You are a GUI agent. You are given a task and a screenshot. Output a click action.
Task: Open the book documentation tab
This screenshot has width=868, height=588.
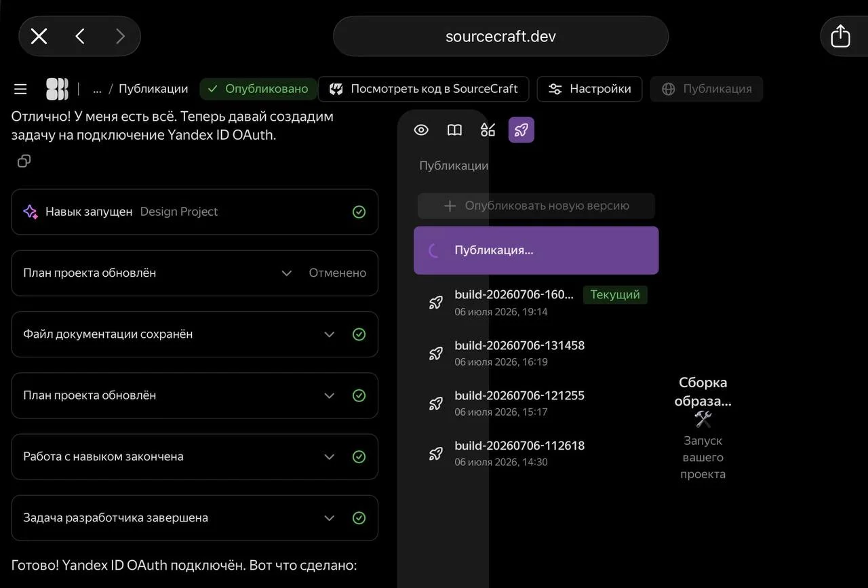(x=454, y=130)
